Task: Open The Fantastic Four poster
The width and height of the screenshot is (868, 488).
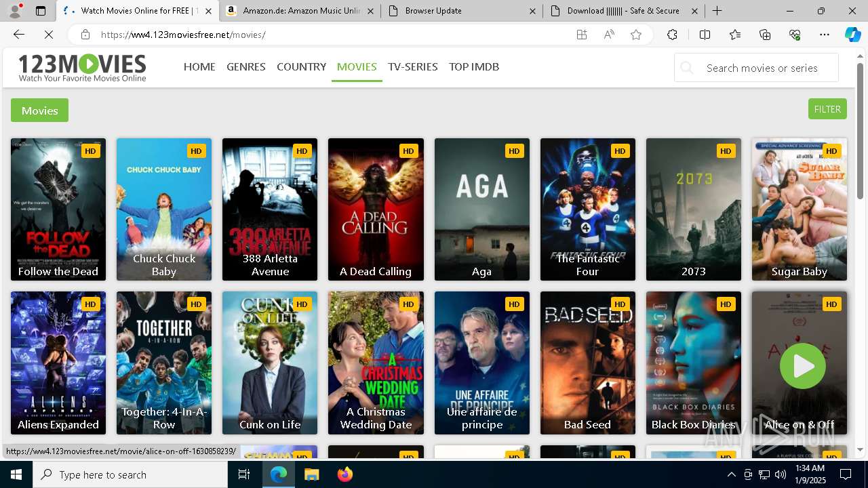Action: pos(588,209)
